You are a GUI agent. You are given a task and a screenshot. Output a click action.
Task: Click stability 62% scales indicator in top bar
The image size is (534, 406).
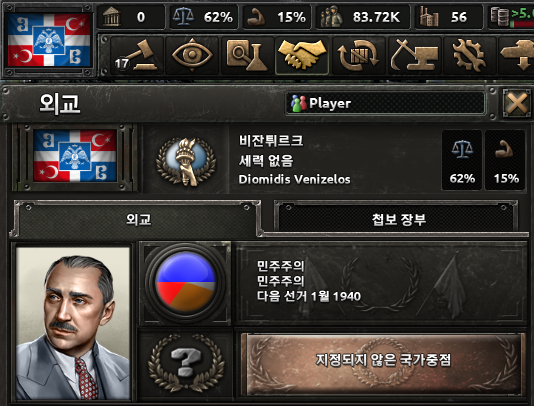203,17
